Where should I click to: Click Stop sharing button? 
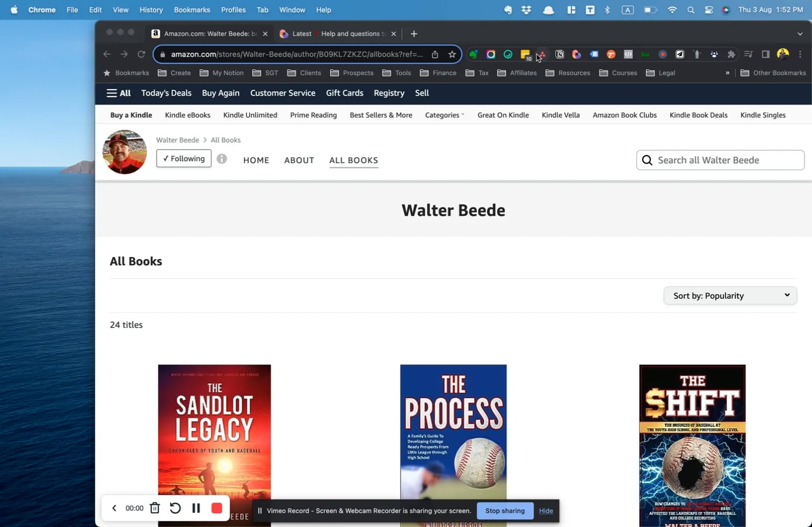coord(505,511)
